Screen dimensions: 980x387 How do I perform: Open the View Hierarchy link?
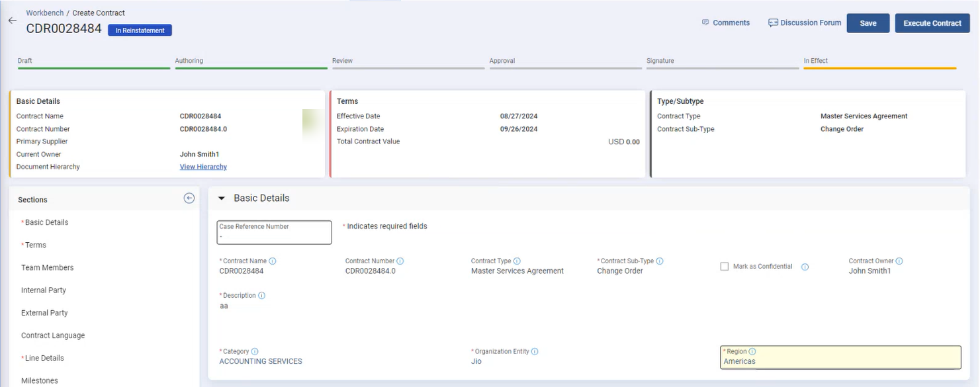[x=203, y=167]
